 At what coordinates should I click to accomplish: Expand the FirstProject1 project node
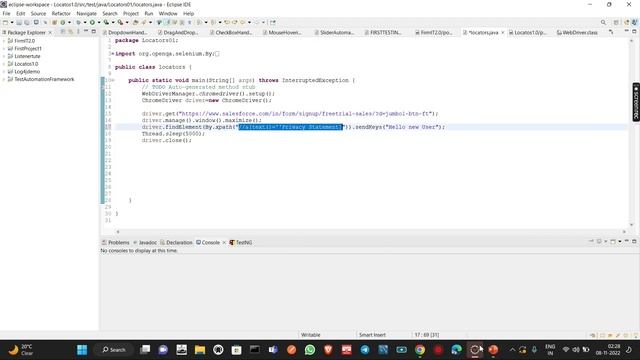(x=4, y=49)
